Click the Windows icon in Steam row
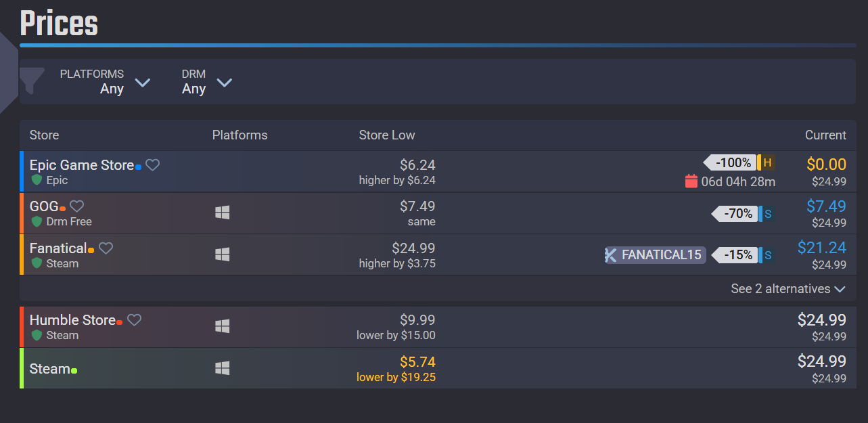Screen dimensions: 868x423 pyautogui.click(x=222, y=369)
